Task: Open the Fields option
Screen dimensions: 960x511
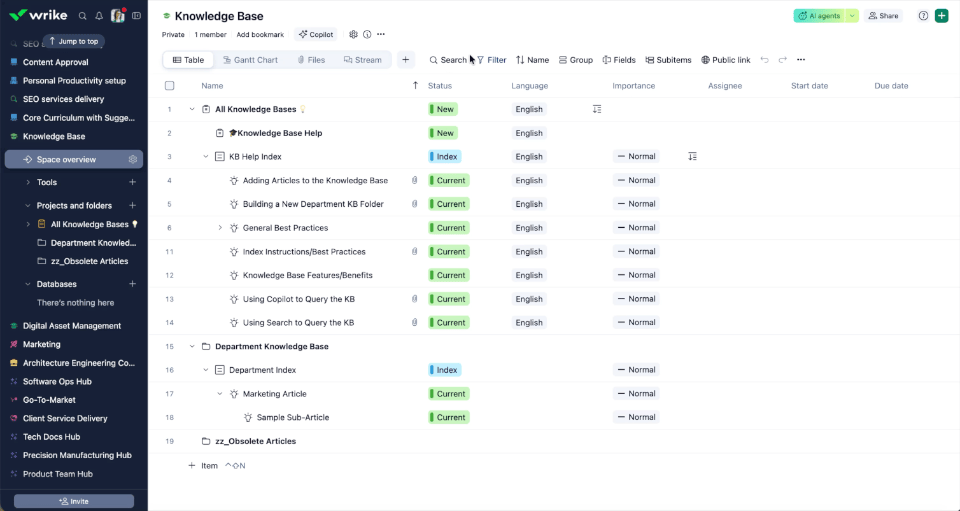Action: (x=619, y=60)
